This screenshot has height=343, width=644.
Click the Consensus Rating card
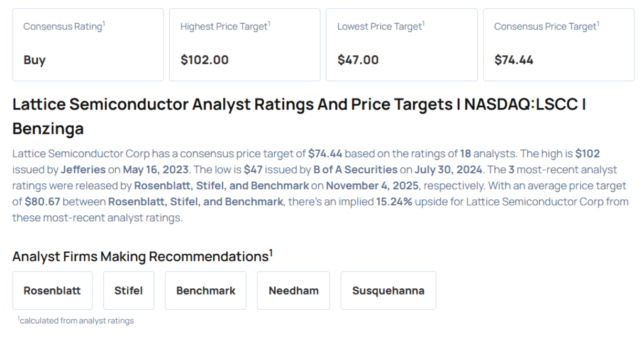87,44
